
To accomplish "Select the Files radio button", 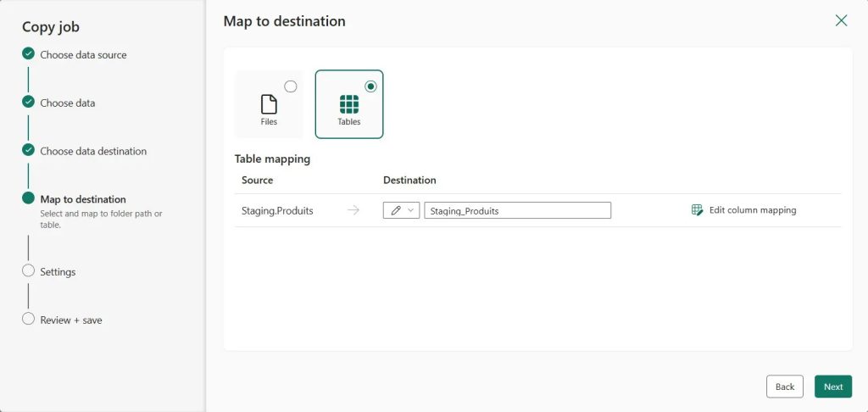I will [x=291, y=86].
